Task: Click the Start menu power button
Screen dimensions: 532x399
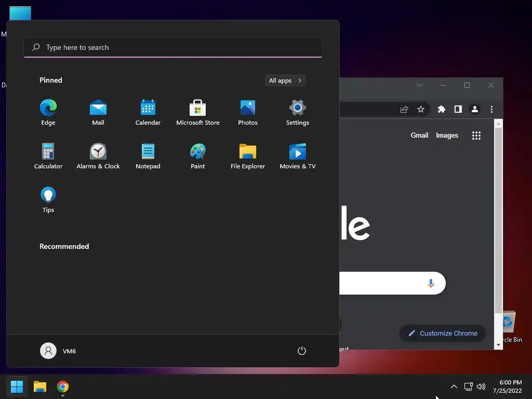Action: (302, 351)
